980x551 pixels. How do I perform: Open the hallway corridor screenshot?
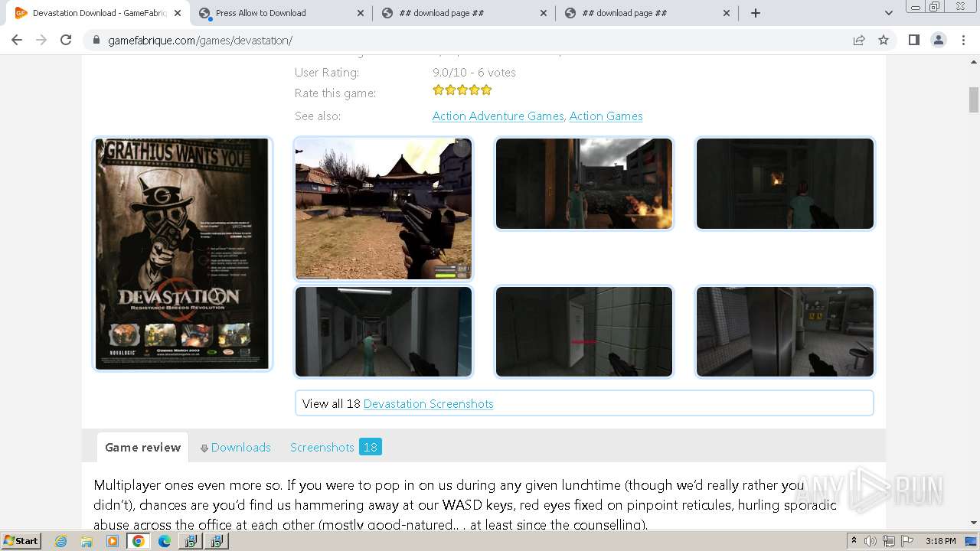click(x=384, y=331)
